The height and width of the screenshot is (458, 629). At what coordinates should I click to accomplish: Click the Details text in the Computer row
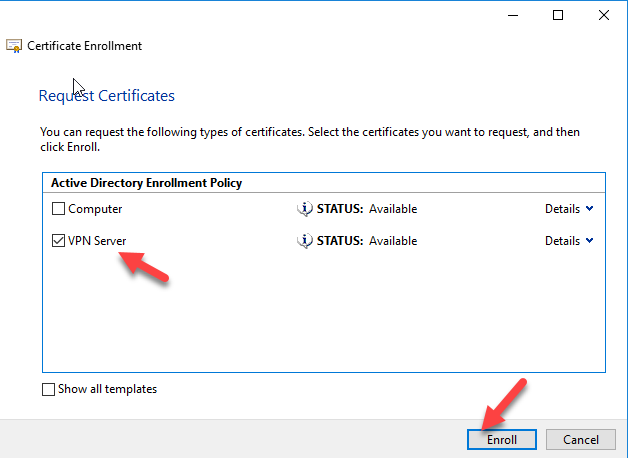562,209
